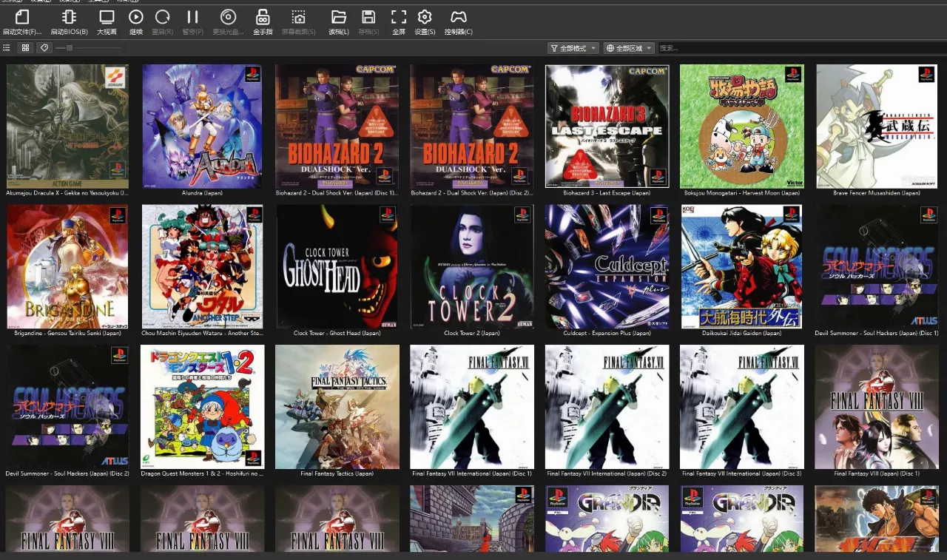Viewport: 947px width, 560px height.
Task: Open the 全部区域 region filter dropdown
Action: point(629,48)
